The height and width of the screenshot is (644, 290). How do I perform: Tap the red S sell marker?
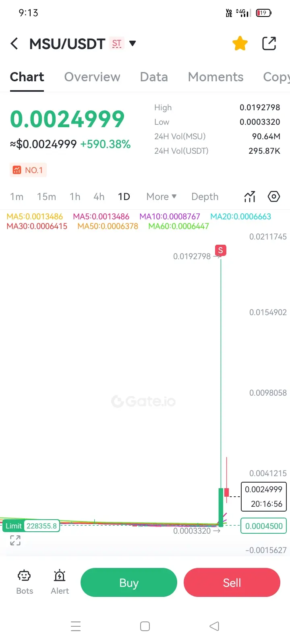coord(220,250)
